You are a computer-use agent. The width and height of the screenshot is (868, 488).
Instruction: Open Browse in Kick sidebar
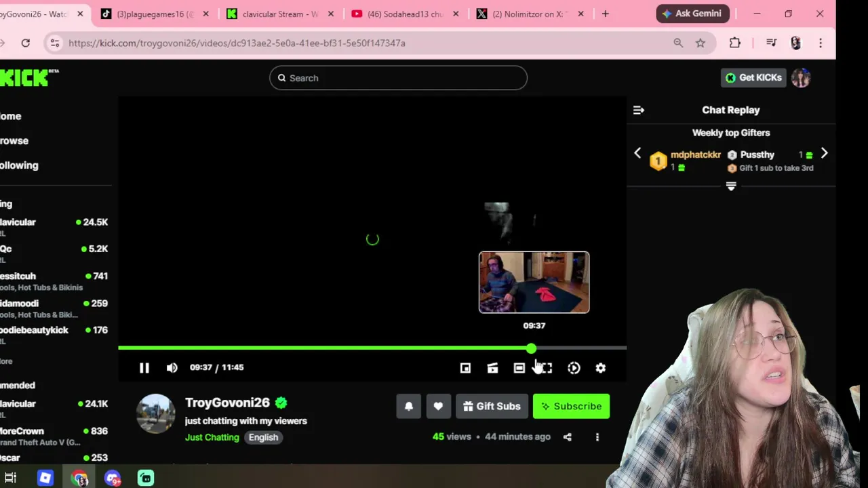point(14,140)
